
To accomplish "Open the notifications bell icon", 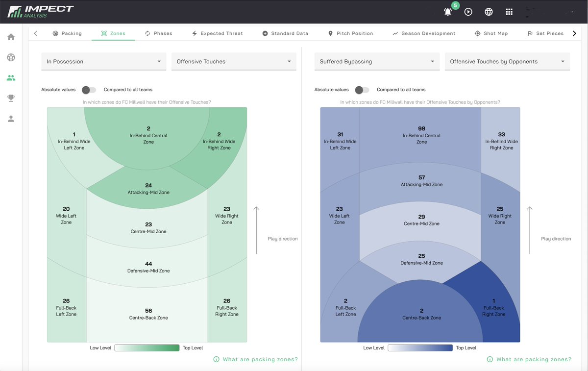I will pos(448,12).
